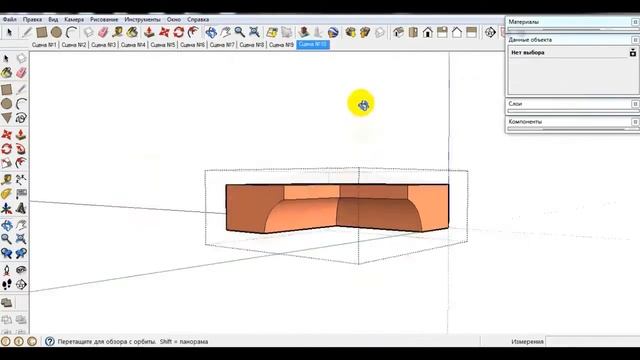Switch to scene tab Сцена №1
Viewport: 640px width, 360px height.
click(44, 45)
